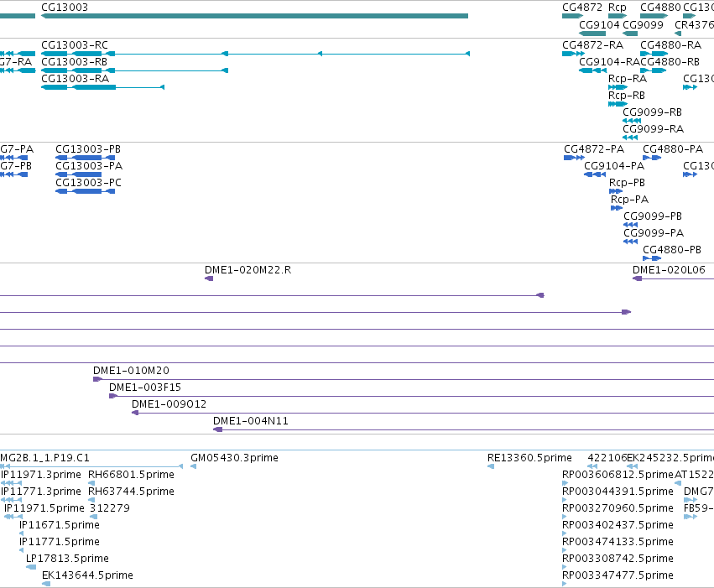This screenshot has height=588, width=714.
Task: Click the CG9099 gene label
Action: [643, 24]
